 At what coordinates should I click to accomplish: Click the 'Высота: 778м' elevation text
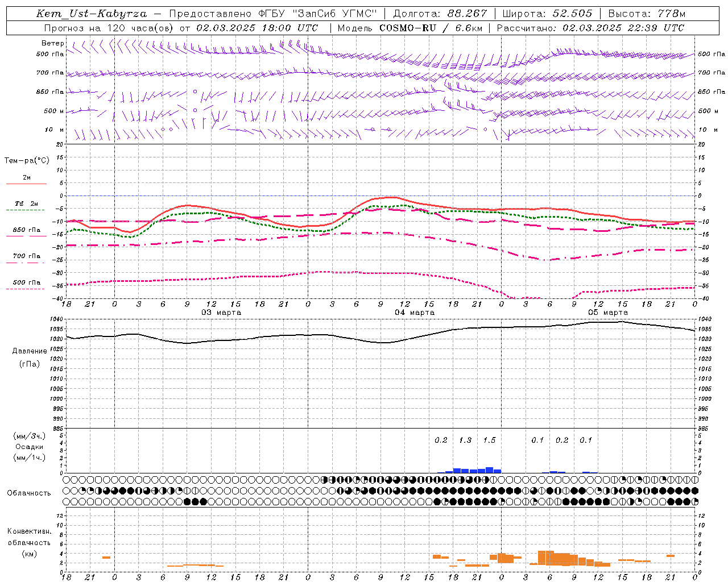[x=647, y=14]
